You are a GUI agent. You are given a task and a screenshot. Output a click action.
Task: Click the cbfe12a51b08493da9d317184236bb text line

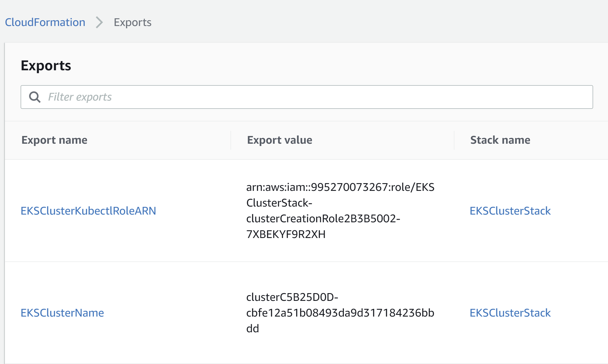tap(340, 313)
